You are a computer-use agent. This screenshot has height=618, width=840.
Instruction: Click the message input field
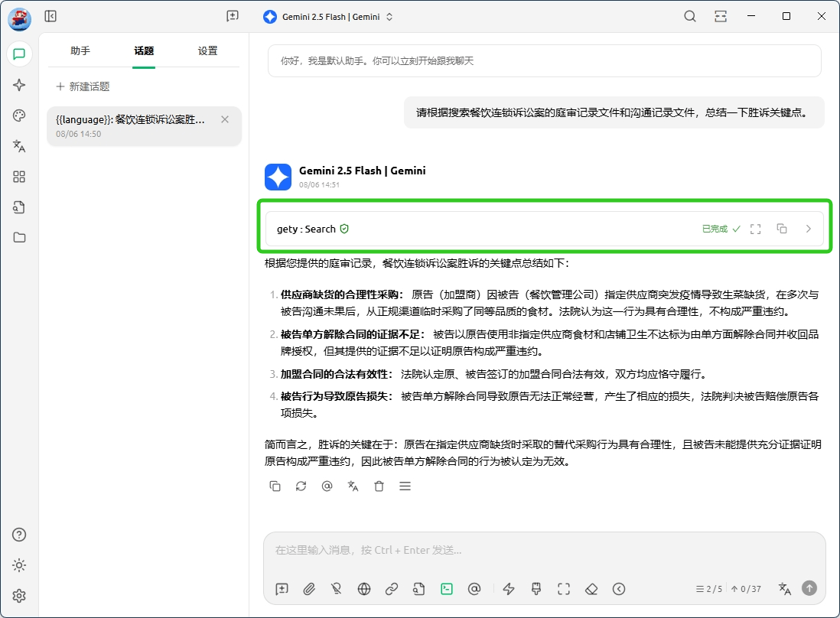pos(543,551)
